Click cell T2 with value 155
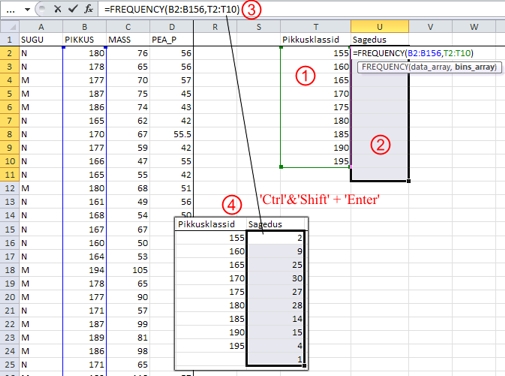Image resolution: width=505 pixels, height=376 pixels. click(316, 53)
